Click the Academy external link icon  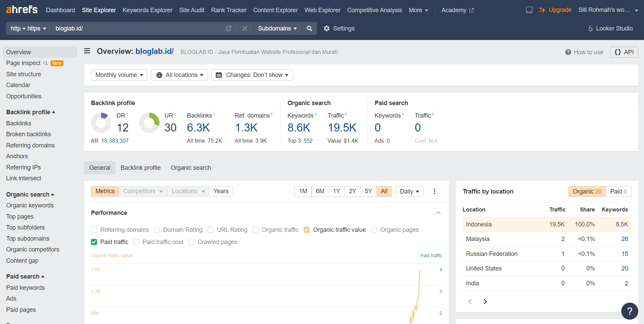(471, 11)
